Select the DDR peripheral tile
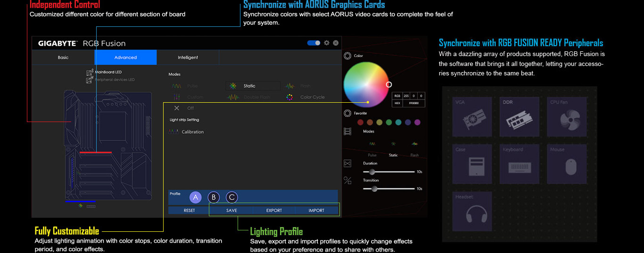The height and width of the screenshot is (253, 644). [x=520, y=116]
